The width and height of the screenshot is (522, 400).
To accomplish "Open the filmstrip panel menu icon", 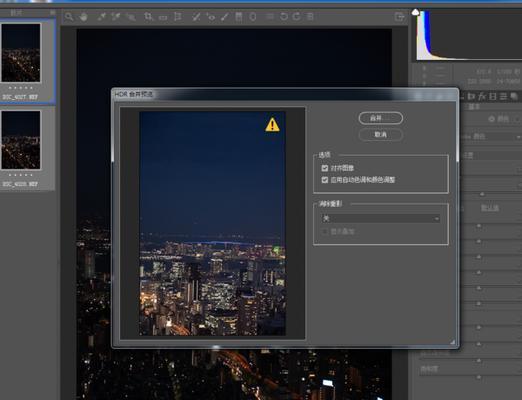I will [52, 12].
